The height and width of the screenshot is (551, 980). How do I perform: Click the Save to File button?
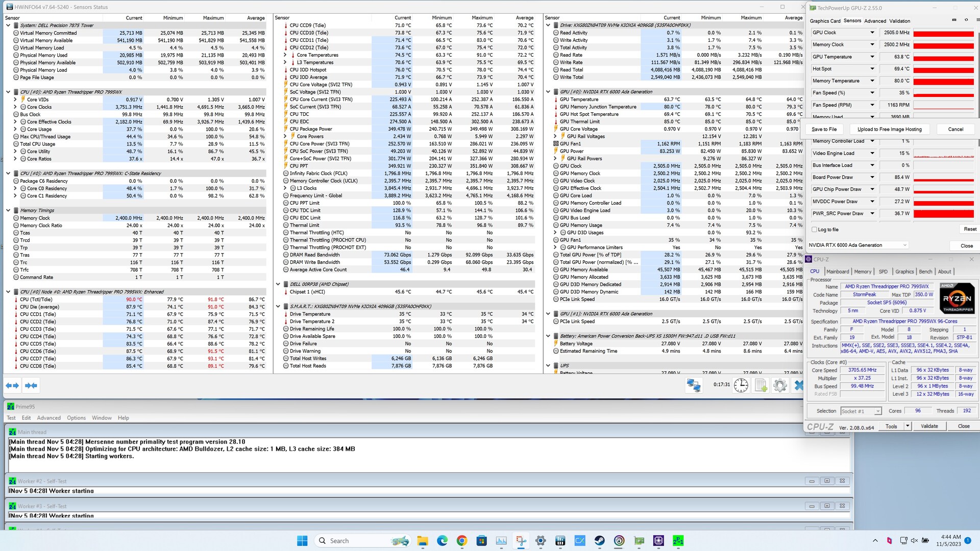click(824, 130)
